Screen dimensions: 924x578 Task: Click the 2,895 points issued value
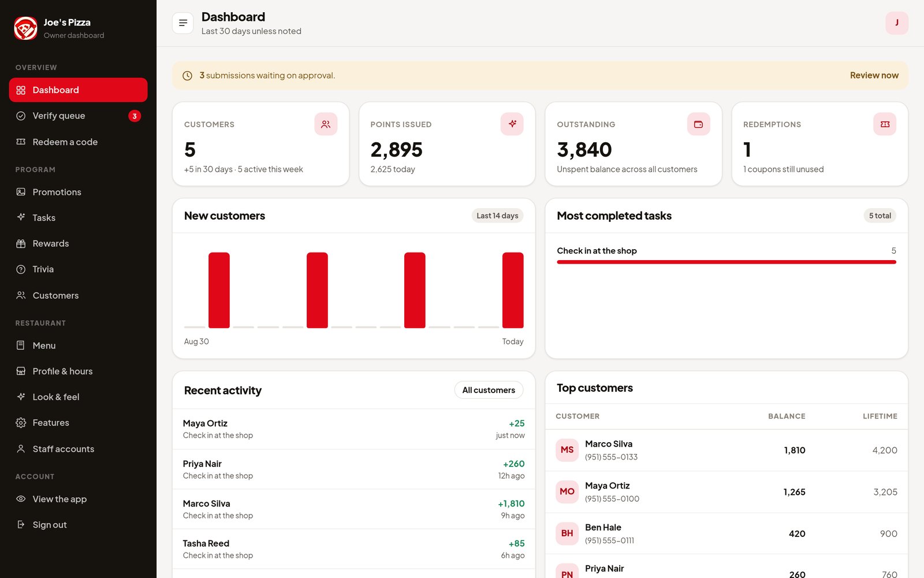(x=397, y=150)
